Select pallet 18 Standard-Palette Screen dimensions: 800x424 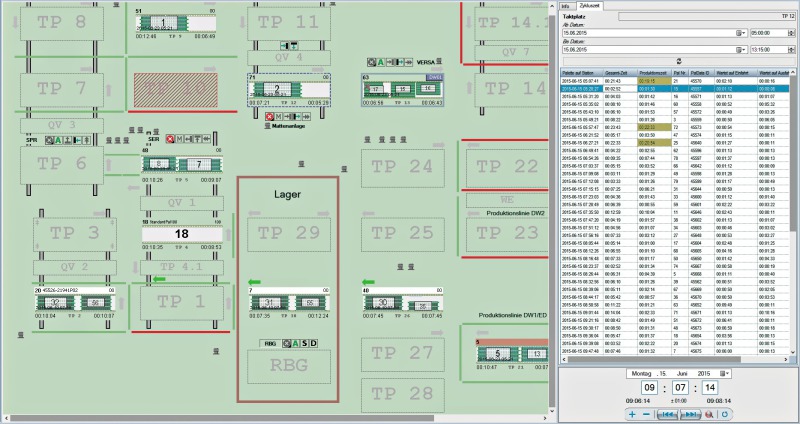click(182, 234)
